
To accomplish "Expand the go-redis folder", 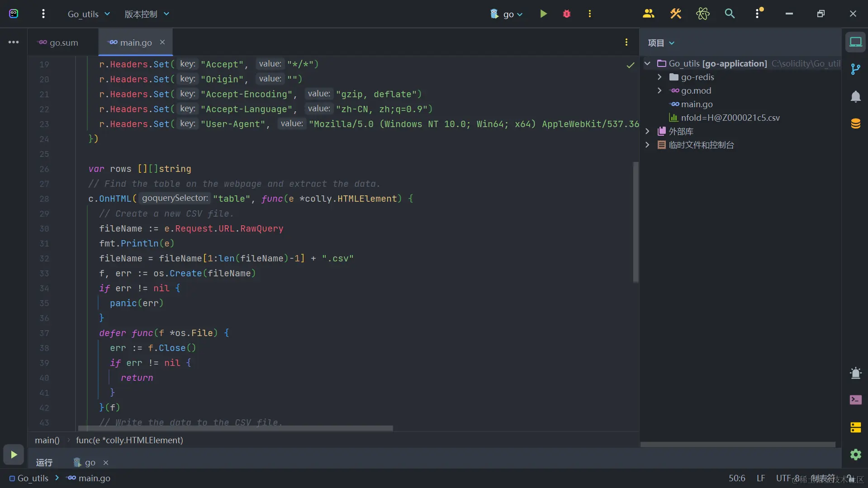I will point(659,77).
